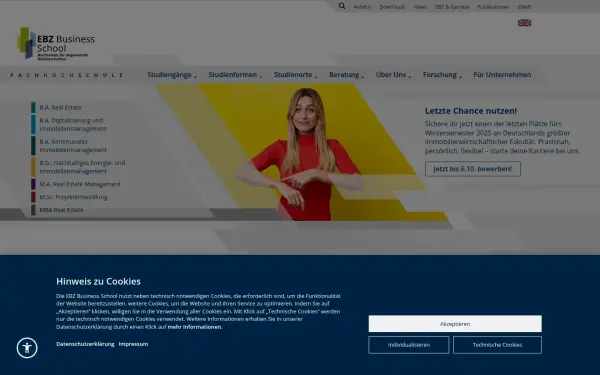Select MBA Real Estate program
The width and height of the screenshot is (600, 375).
pos(61,210)
